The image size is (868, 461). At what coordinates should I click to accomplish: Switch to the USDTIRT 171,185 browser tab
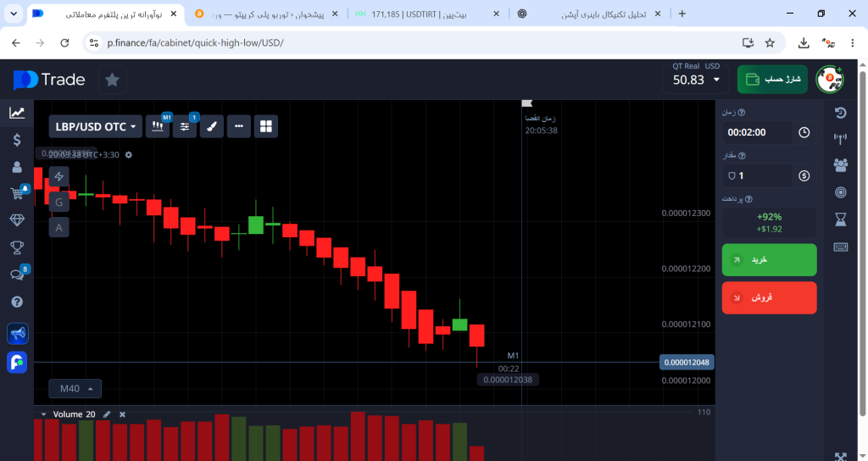click(x=426, y=14)
